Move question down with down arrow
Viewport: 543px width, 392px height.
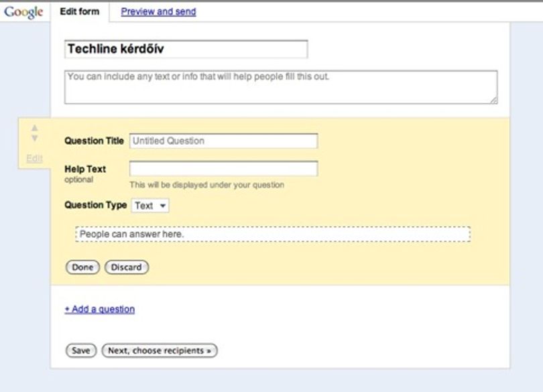(34, 139)
